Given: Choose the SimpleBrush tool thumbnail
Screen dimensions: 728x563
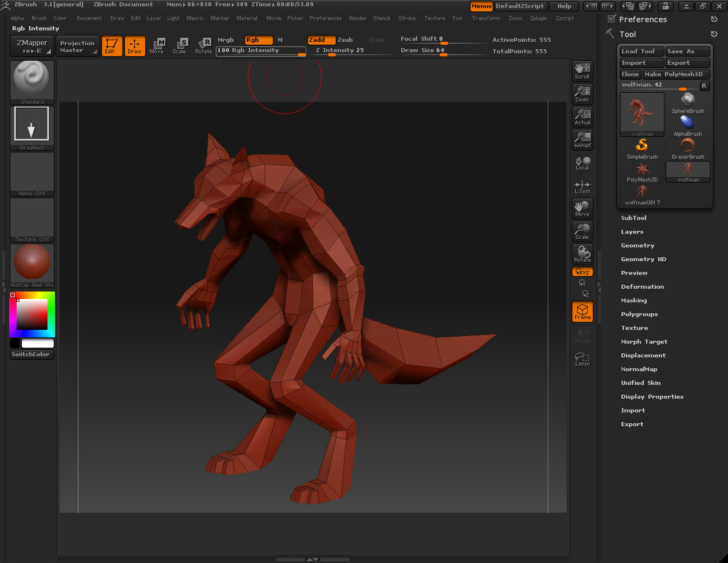Looking at the screenshot, I should point(642,148).
